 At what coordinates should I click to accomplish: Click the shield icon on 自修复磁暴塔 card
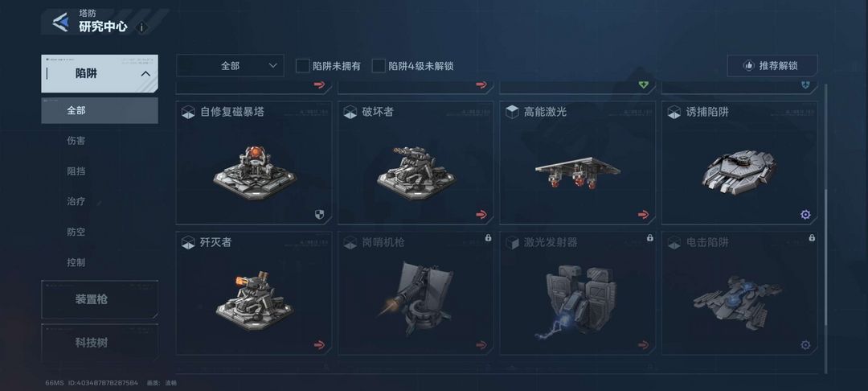click(x=319, y=214)
